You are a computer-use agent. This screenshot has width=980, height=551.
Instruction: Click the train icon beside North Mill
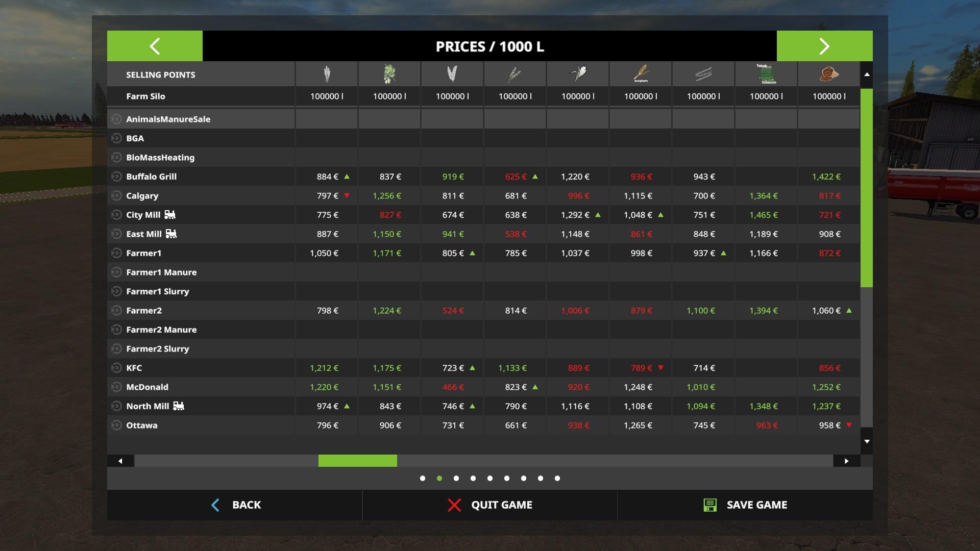(179, 406)
